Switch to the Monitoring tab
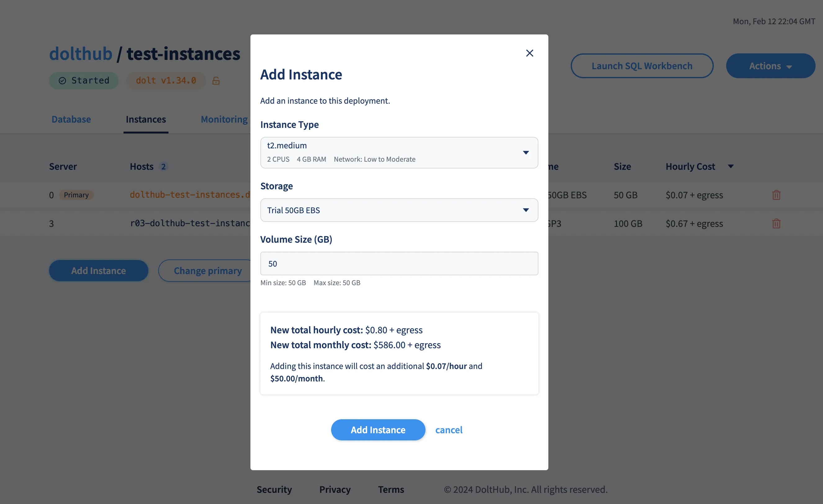 (x=224, y=119)
